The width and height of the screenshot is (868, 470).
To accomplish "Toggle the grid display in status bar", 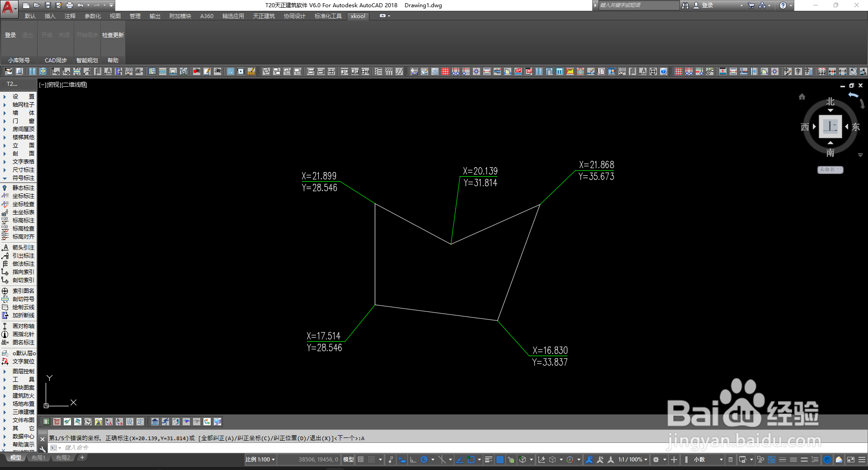I will [361, 460].
